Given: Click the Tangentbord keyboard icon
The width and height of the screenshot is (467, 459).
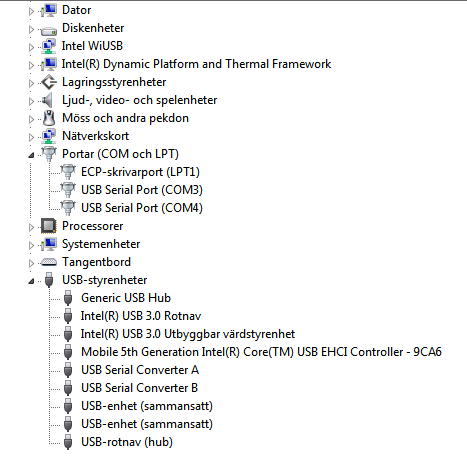Looking at the screenshot, I should click(x=49, y=262).
